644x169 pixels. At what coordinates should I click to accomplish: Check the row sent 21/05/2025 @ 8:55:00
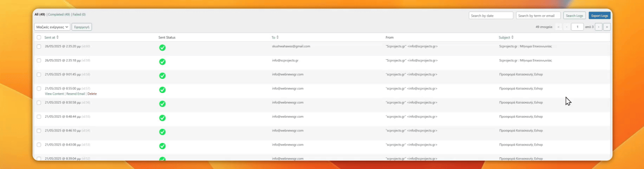39,89
